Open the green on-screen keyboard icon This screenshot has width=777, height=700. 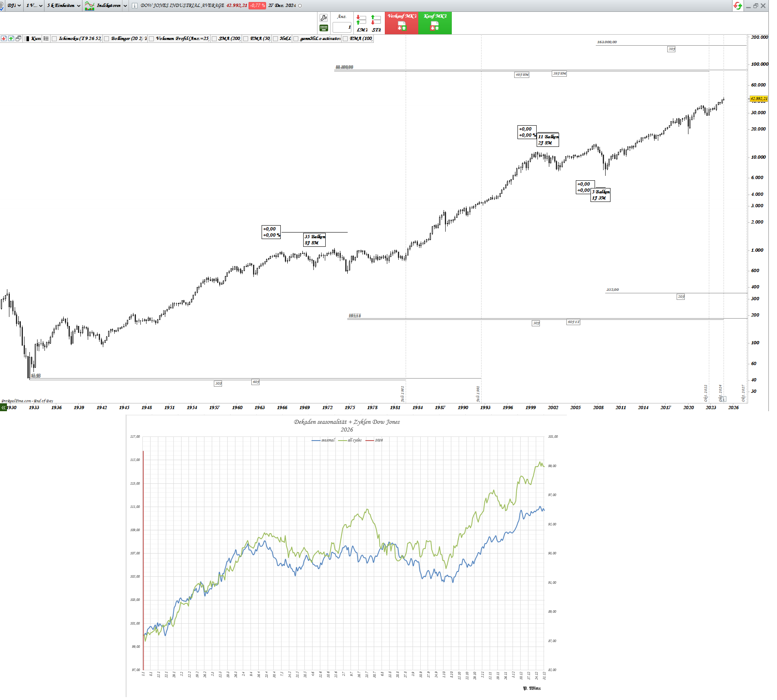(x=324, y=28)
